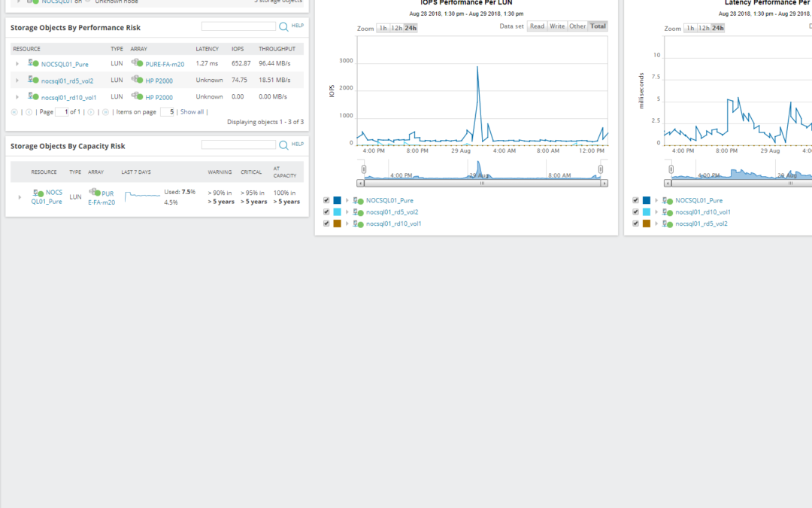Expand nocsql01_rd10_vol1 legend entry in IOPS chart

(347, 224)
